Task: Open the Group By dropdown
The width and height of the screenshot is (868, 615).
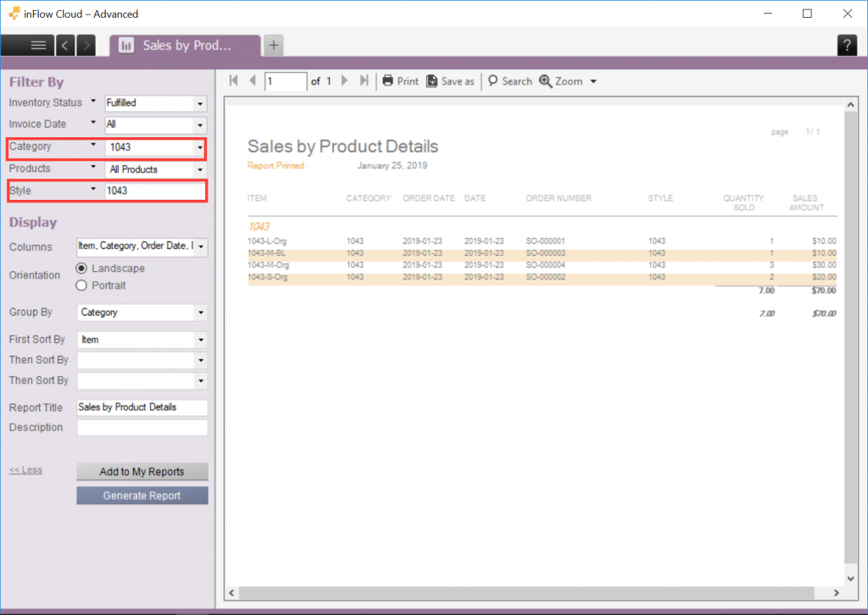Action: click(200, 313)
